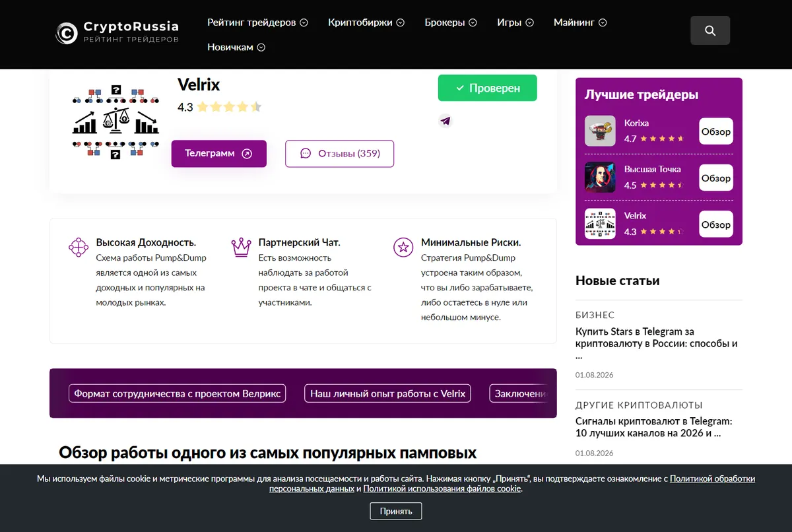
Task: Open Рейтинг трейдеров menu item
Action: pyautogui.click(x=251, y=22)
